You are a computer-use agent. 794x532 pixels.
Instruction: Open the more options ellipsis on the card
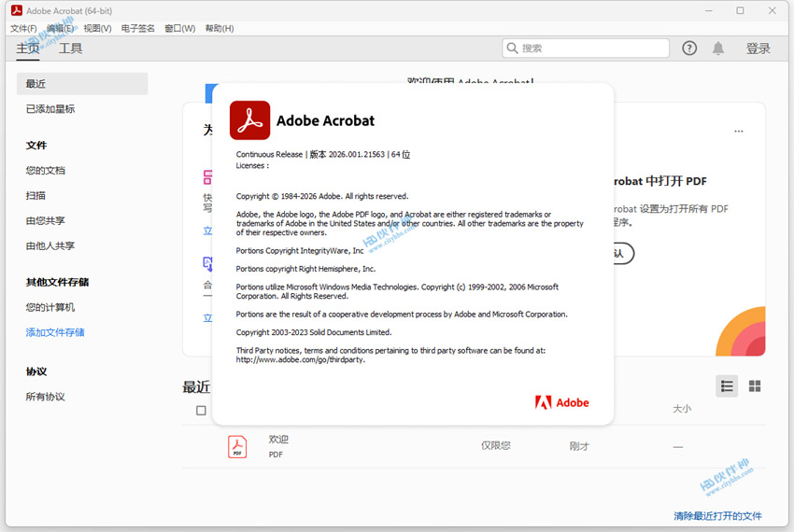tap(739, 131)
